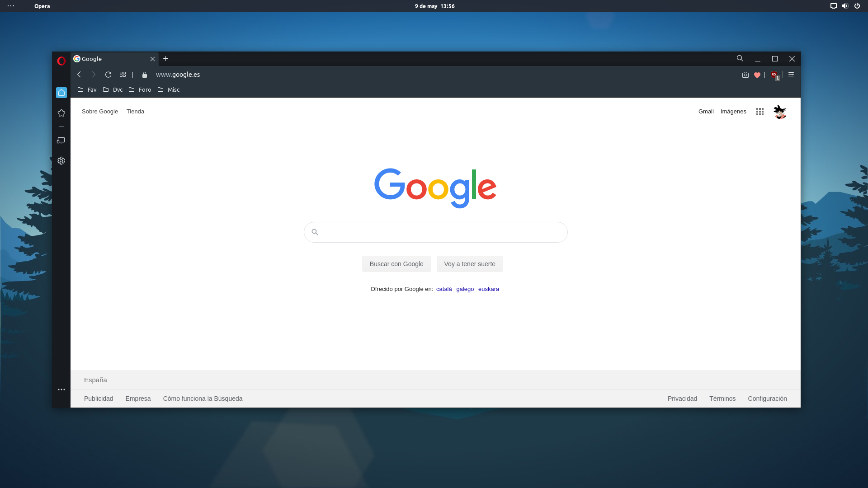Click the display icon in system tray
868x488 pixels.
(x=833, y=6)
